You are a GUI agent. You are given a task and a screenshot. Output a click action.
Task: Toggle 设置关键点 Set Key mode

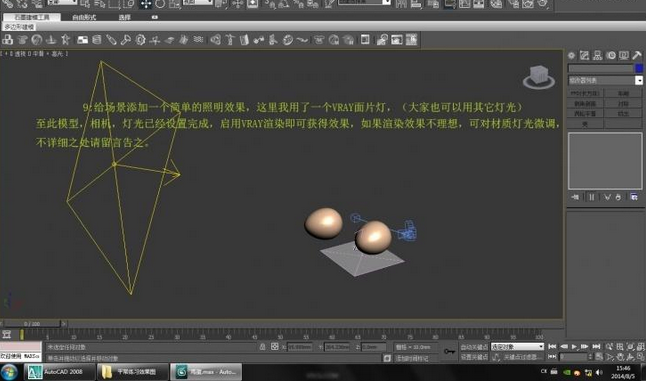pos(474,357)
